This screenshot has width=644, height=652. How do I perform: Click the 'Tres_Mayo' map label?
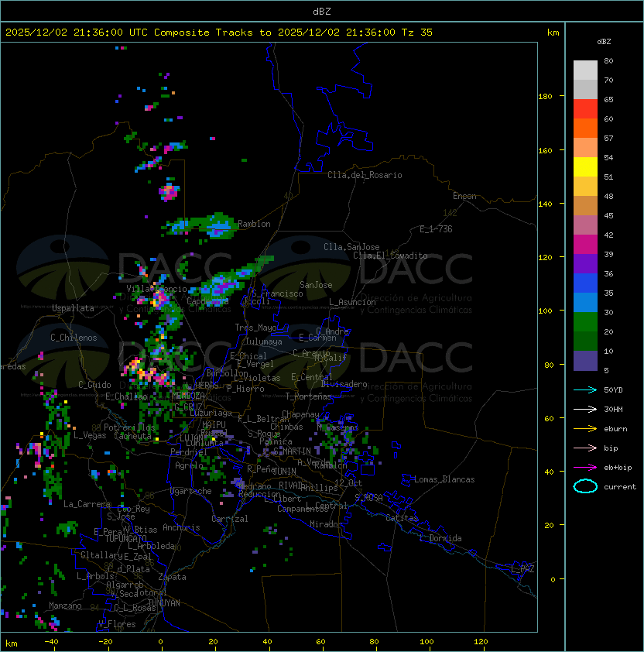pyautogui.click(x=255, y=328)
